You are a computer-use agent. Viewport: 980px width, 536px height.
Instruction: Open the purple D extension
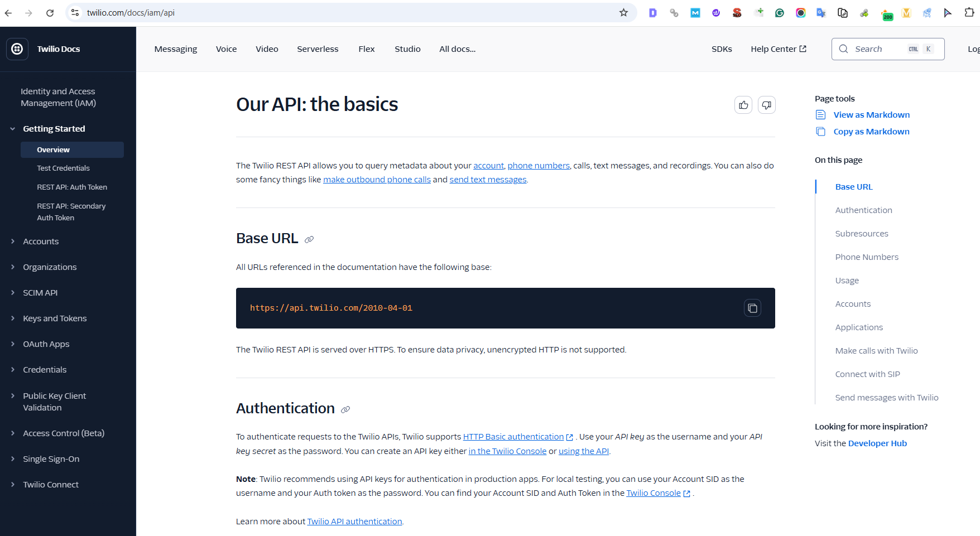(652, 12)
